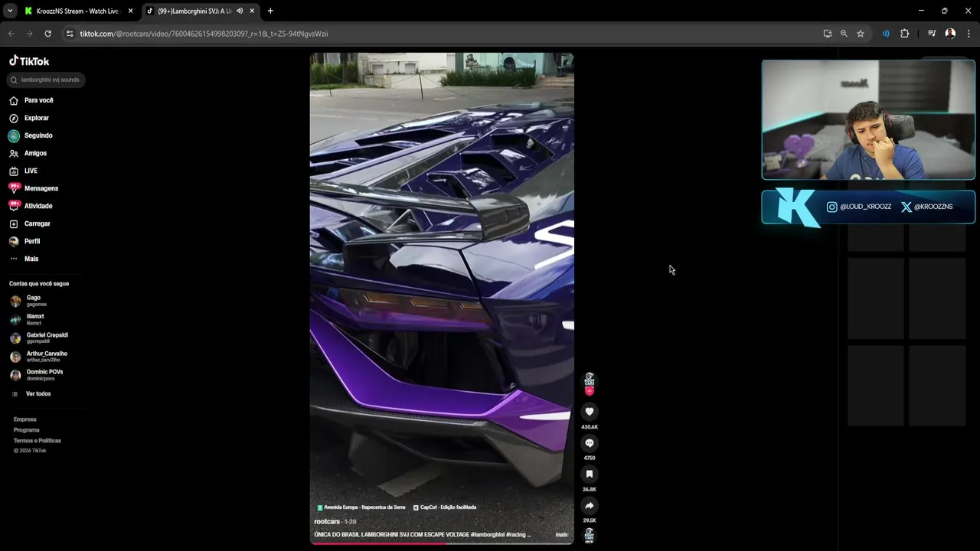Viewport: 980px width, 551px height.
Task: Open the video comments icon
Action: pyautogui.click(x=590, y=443)
